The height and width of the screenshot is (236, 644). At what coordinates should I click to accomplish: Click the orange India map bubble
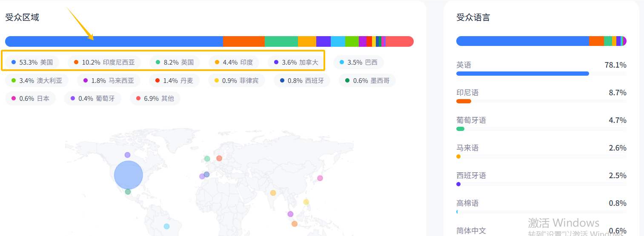coord(273,193)
